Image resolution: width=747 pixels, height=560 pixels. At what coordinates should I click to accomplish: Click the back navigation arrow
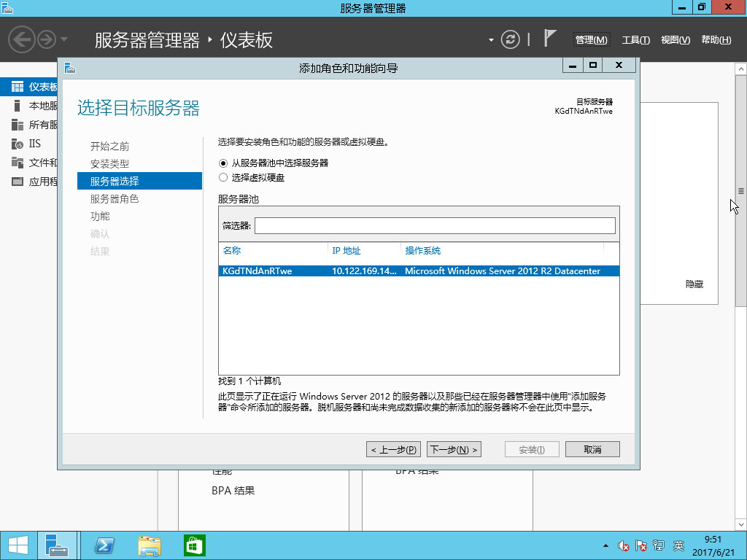(22, 39)
